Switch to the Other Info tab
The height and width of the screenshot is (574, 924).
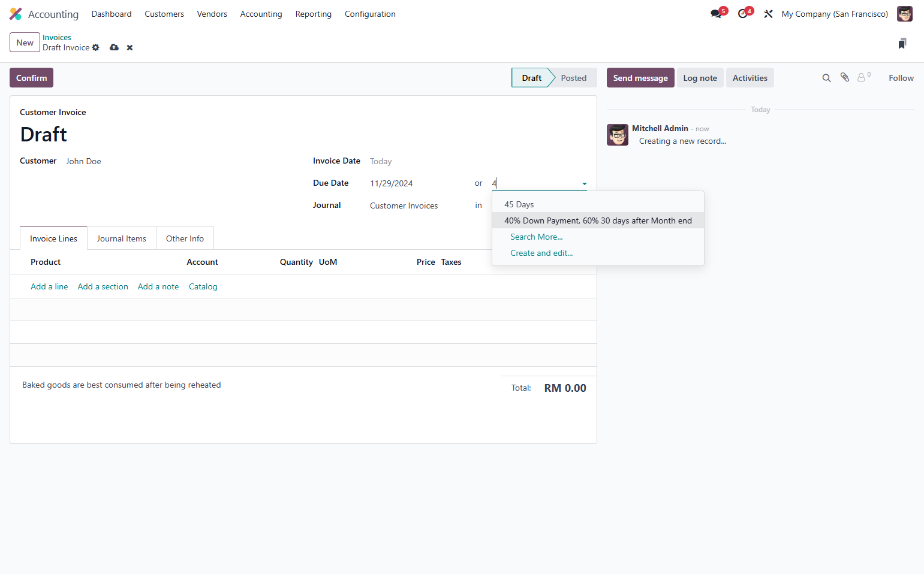[x=185, y=238]
